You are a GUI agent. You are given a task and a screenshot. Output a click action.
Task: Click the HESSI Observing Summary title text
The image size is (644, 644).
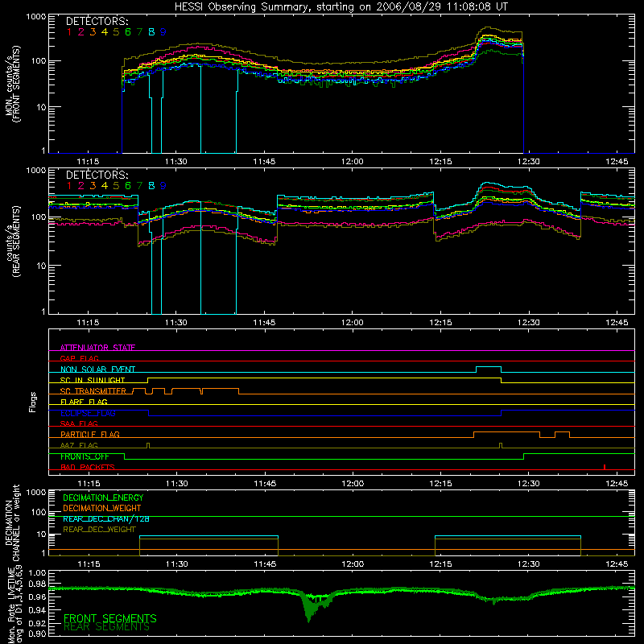[x=341, y=6]
